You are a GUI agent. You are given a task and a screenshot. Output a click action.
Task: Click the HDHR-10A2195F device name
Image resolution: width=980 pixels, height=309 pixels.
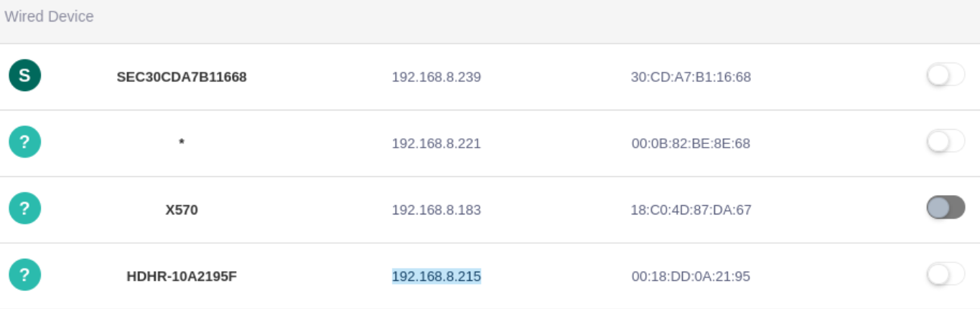182,276
